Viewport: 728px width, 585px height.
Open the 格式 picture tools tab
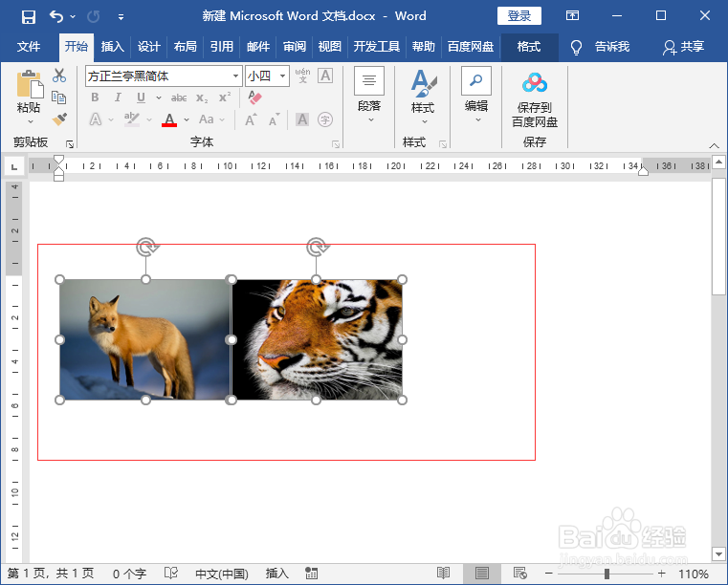[x=529, y=47]
